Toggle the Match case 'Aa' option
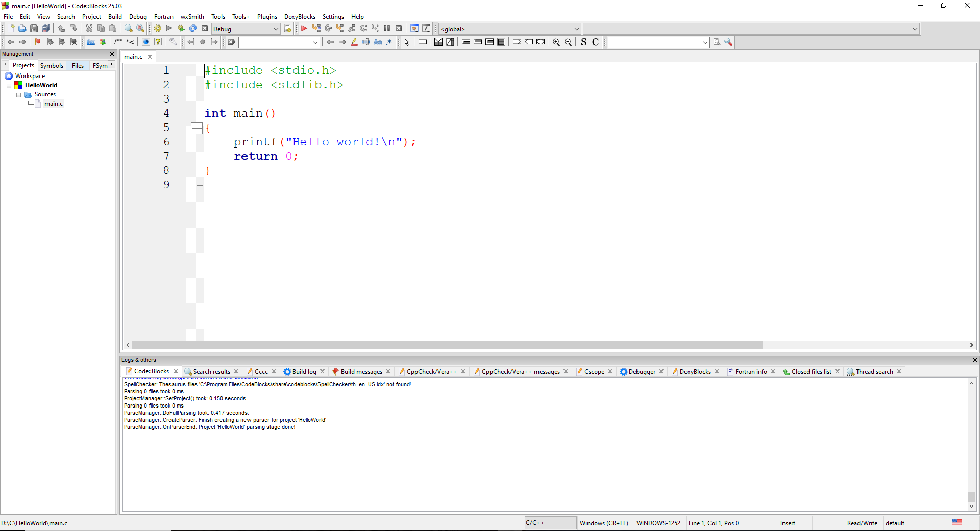The width and height of the screenshot is (980, 531). [378, 42]
